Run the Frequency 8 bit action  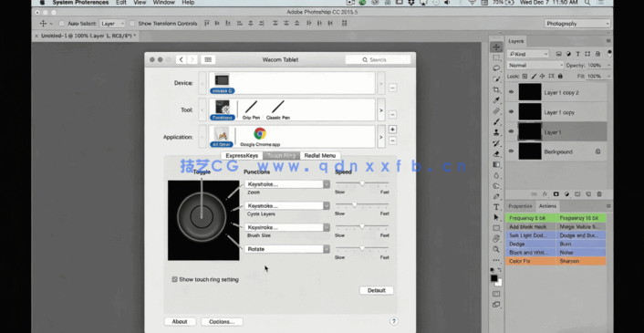pyautogui.click(x=531, y=218)
